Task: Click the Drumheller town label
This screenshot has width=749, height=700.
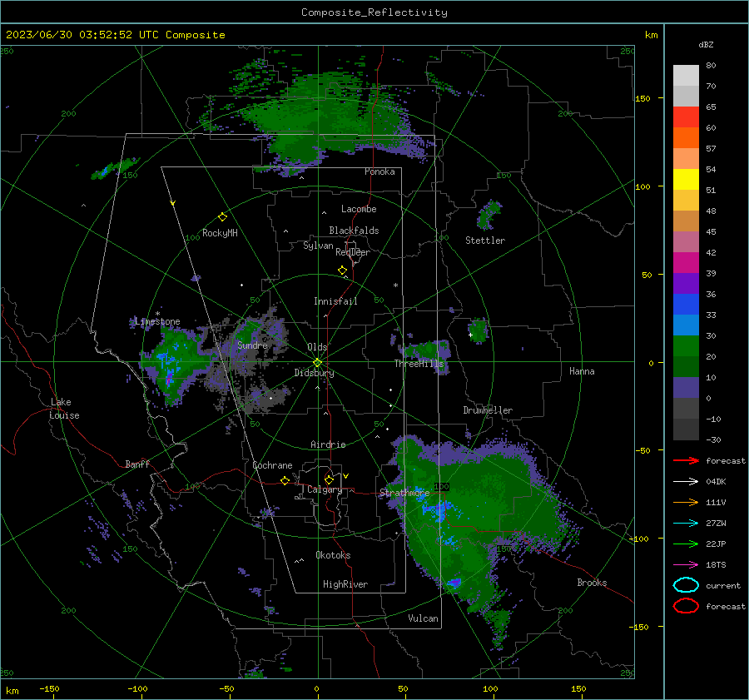Action: point(488,410)
